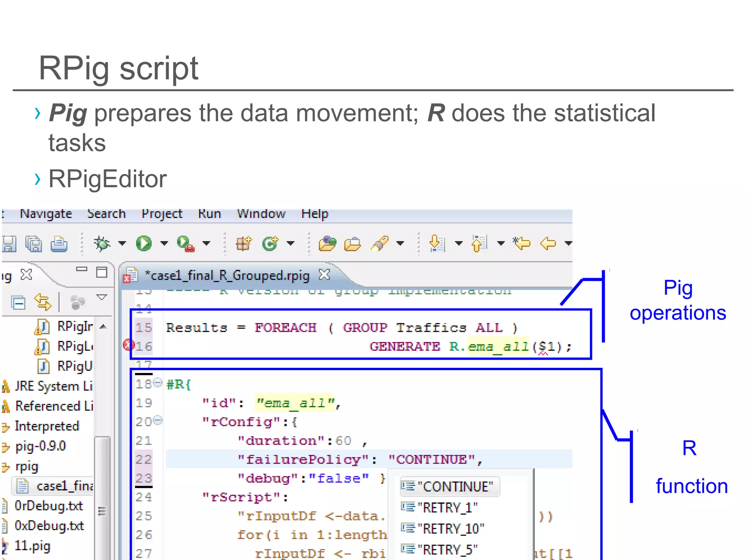747x560 pixels.
Task: Select the 0rDebug.txt file
Action: click(x=43, y=506)
